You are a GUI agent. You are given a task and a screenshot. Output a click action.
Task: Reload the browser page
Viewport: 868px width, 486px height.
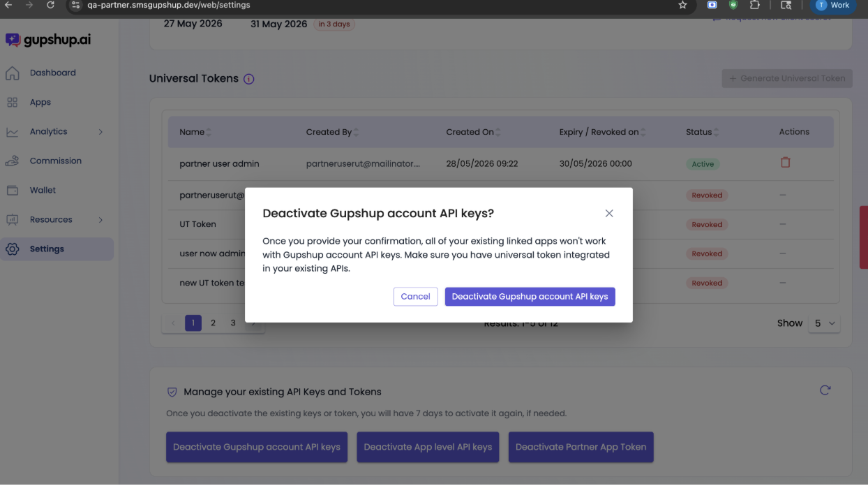coord(50,5)
